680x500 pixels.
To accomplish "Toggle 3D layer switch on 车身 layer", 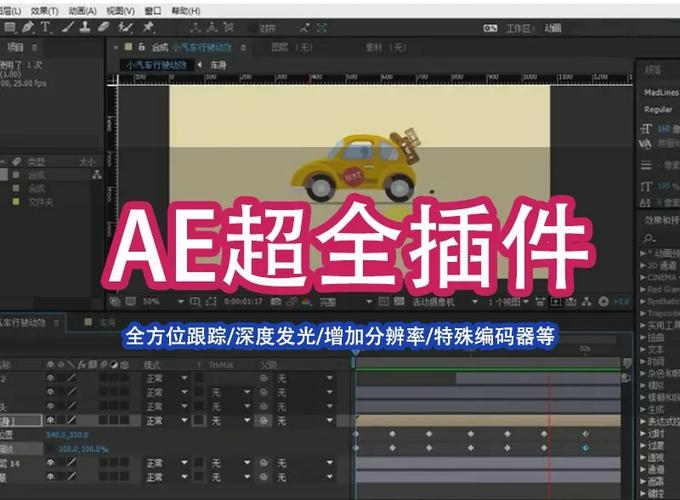I will (124, 420).
